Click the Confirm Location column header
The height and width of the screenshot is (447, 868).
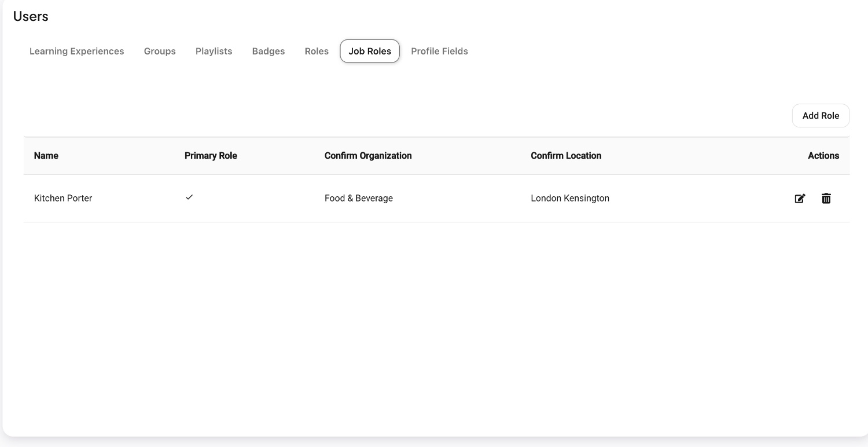click(x=566, y=156)
